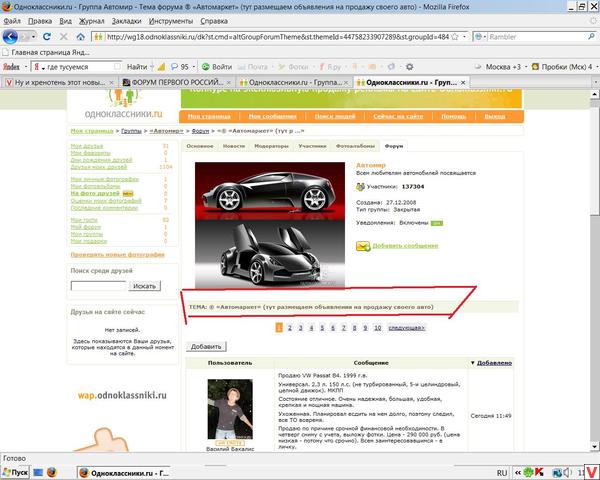Viewport: 600px width, 480px height.
Task: Open the Yandex bar settings gear
Action: click(409, 67)
